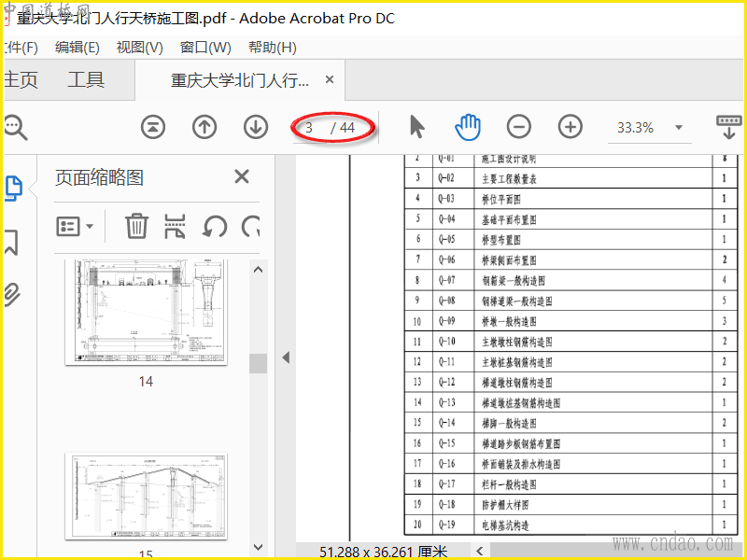Rotate pages clockwise
747x560 pixels.
point(250,227)
